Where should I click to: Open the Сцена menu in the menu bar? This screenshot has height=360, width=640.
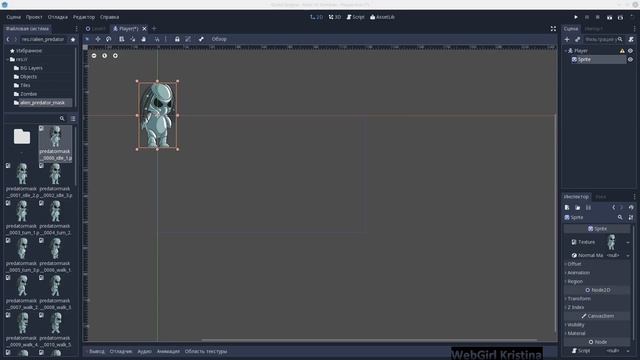point(13,17)
